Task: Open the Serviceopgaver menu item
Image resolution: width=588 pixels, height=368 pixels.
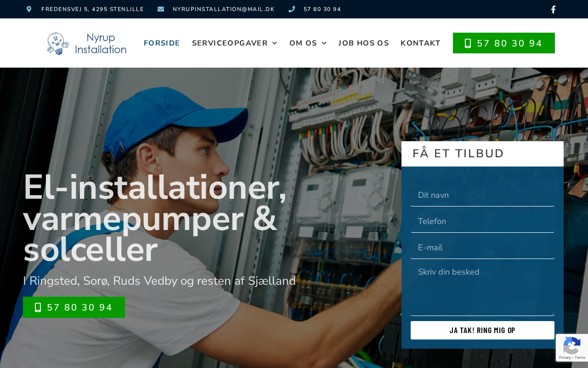Action: (x=230, y=43)
